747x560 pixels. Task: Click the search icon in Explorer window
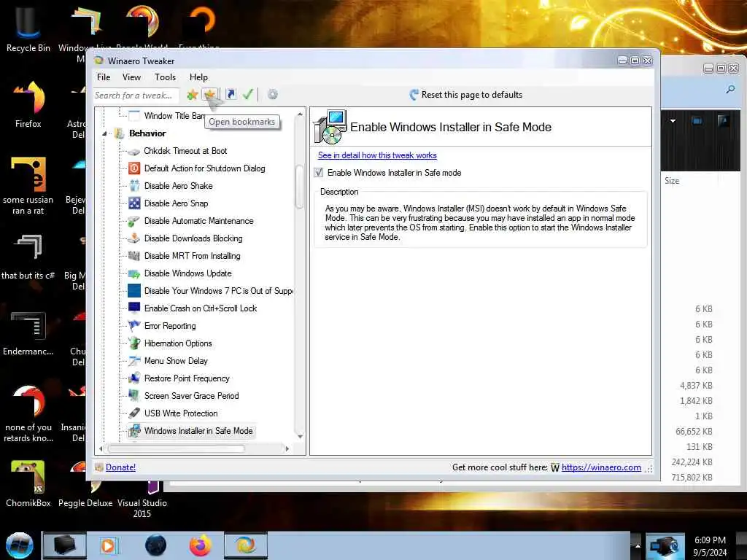click(x=730, y=89)
